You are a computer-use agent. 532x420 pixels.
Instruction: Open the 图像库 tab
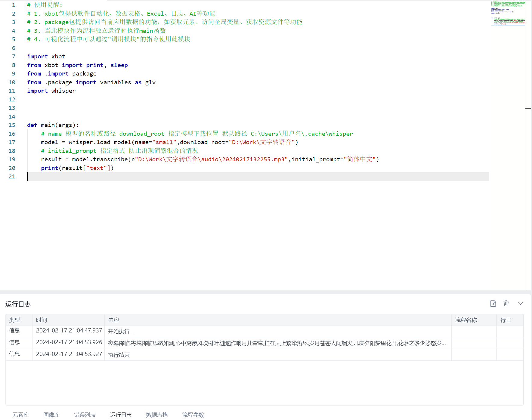pos(51,415)
